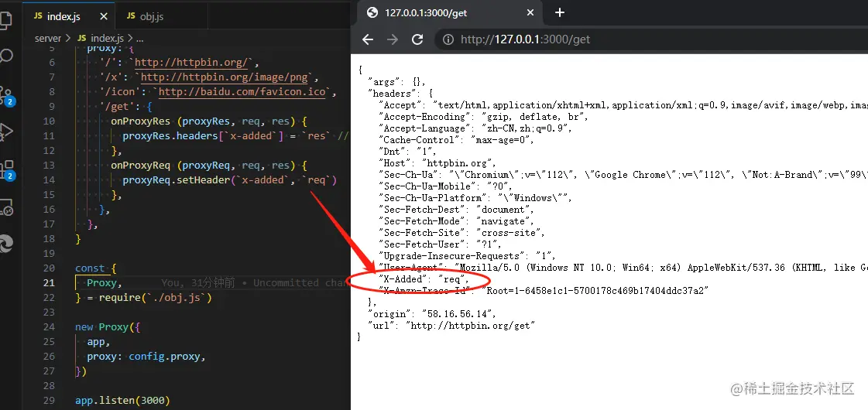Open the Explorer icon in VS Code activity bar

click(x=5, y=19)
